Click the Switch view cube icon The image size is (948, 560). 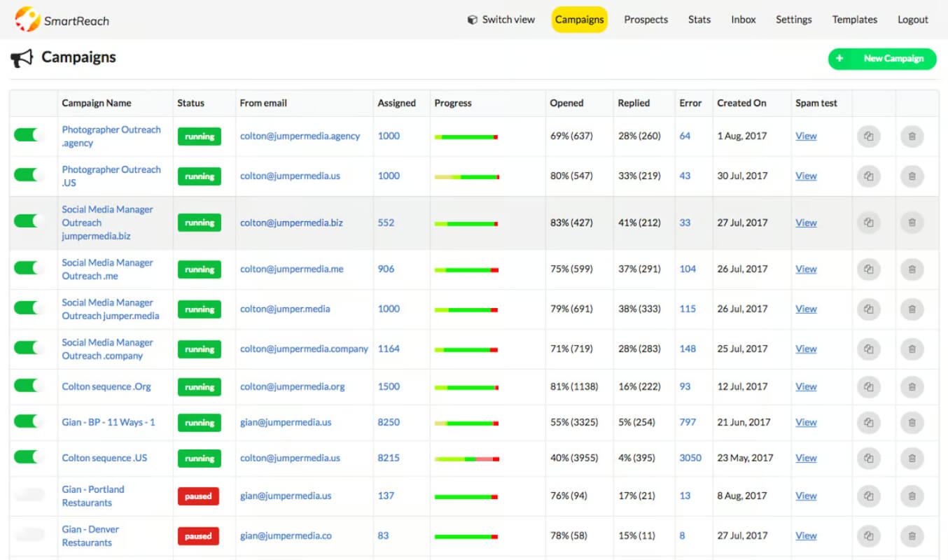tap(473, 20)
